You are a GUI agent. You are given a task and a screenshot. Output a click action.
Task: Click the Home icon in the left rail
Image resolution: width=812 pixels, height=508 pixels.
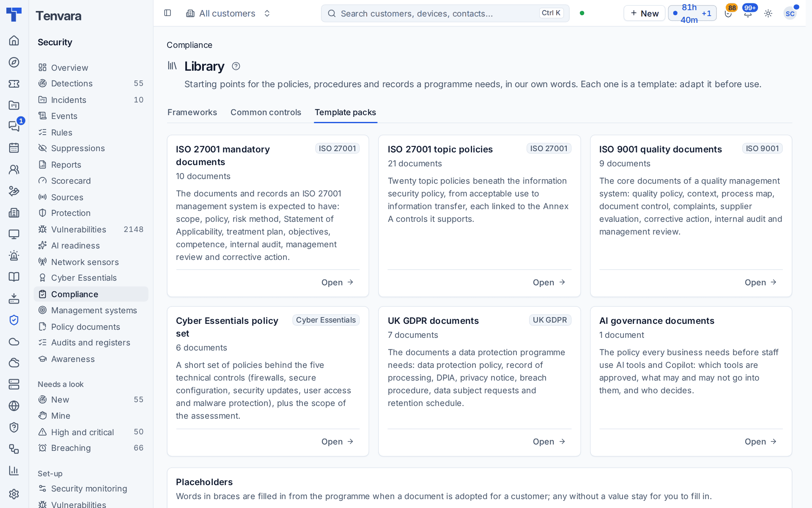pos(14,40)
